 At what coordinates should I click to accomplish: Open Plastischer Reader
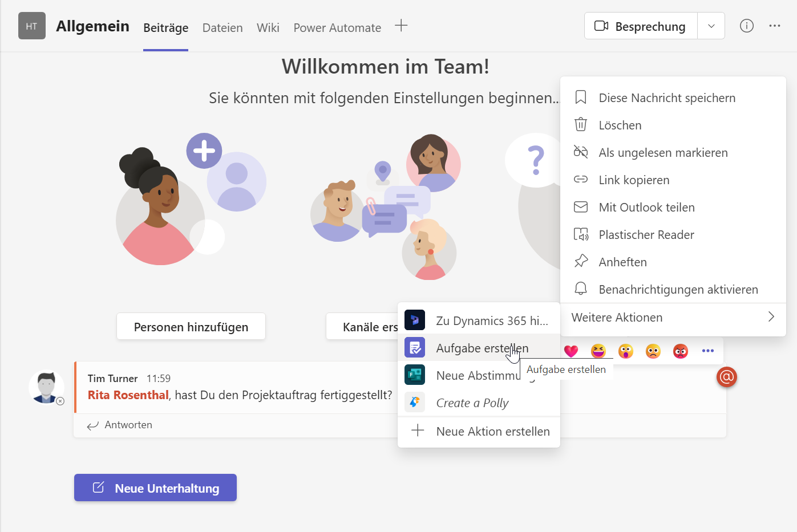673,234
